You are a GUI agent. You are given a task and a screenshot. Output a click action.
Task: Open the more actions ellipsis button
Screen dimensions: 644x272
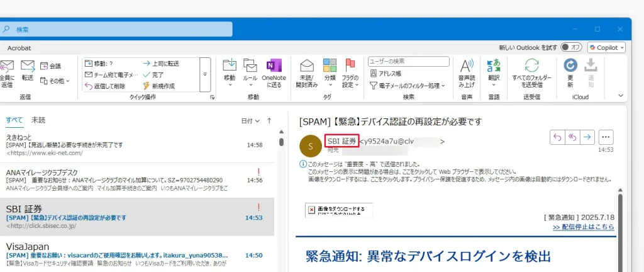606,137
